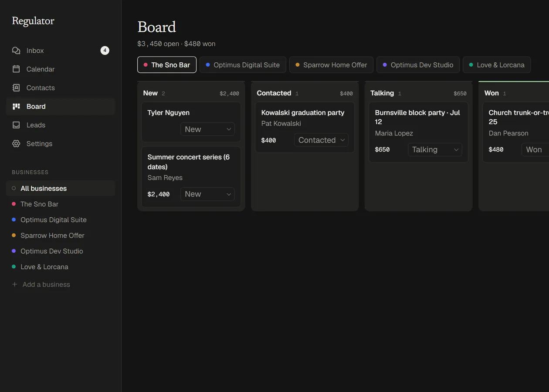Open stage dropdown on Summer concert series card
Viewport: 549px width, 392px height.
point(207,194)
